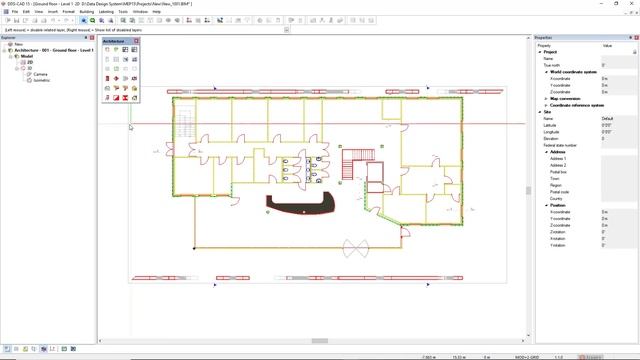The width and height of the screenshot is (640, 360).
Task: Click the green magnifier zoom icon
Action: (x=93, y=20)
